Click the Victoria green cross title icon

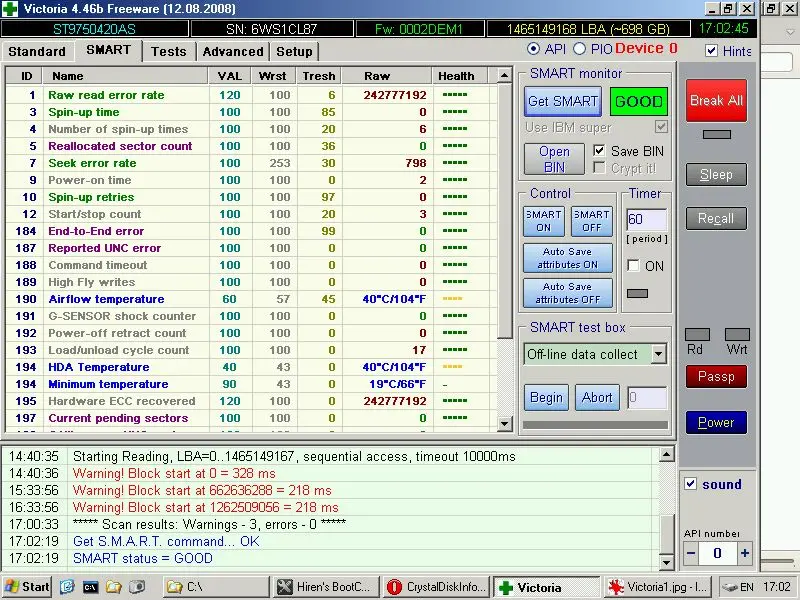[x=10, y=9]
